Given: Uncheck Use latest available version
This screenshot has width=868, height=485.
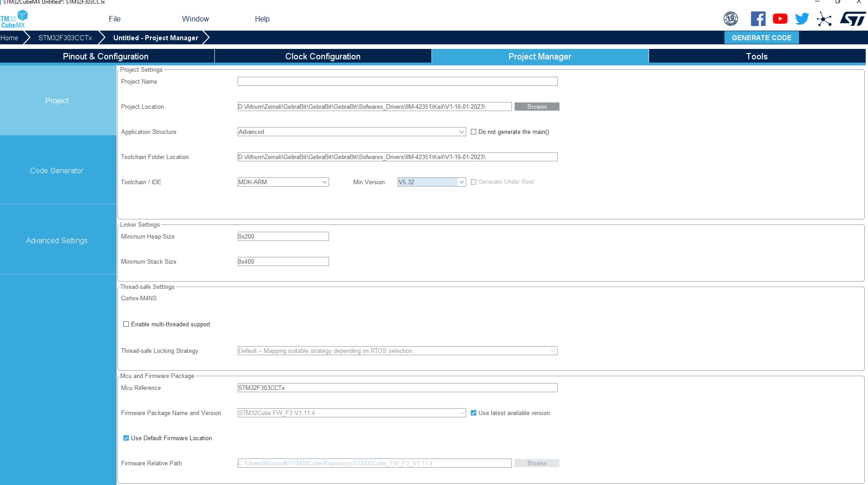Looking at the screenshot, I should 474,413.
